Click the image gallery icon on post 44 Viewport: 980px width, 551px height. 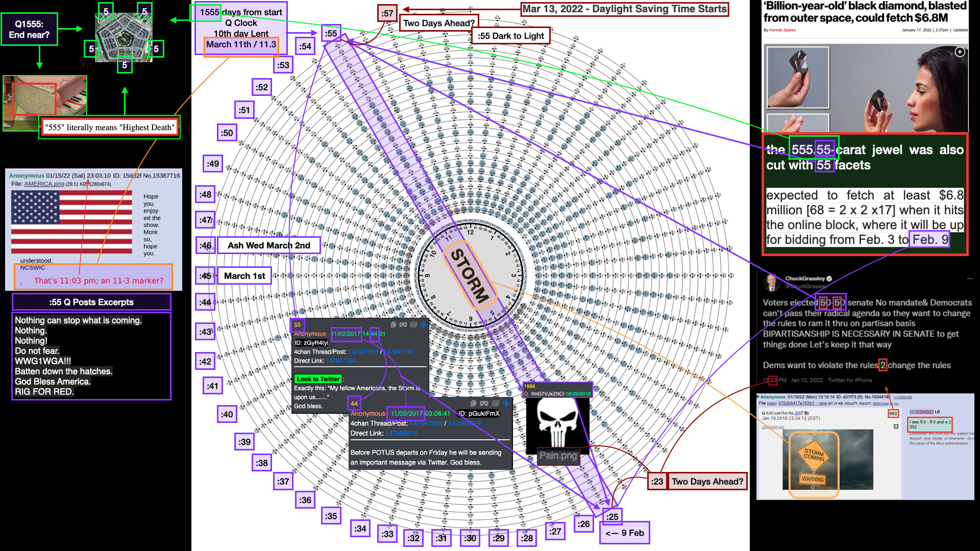click(x=495, y=403)
